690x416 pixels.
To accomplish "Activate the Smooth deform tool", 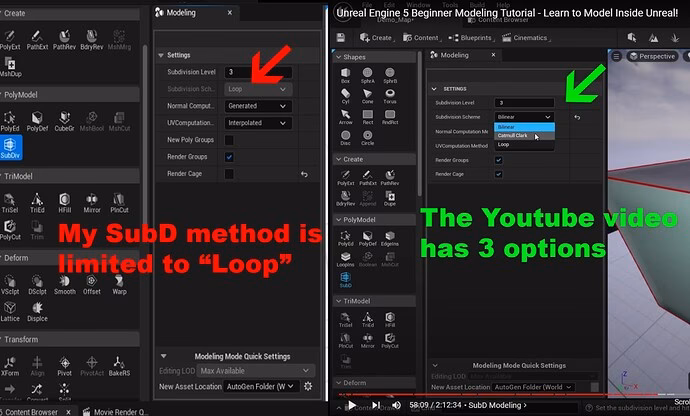I will coord(65,284).
